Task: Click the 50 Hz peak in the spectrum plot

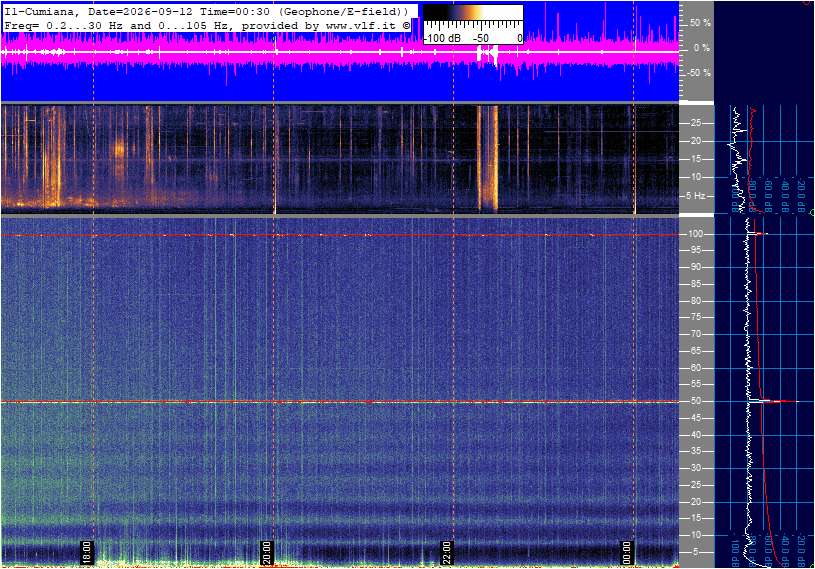Action: [773, 401]
